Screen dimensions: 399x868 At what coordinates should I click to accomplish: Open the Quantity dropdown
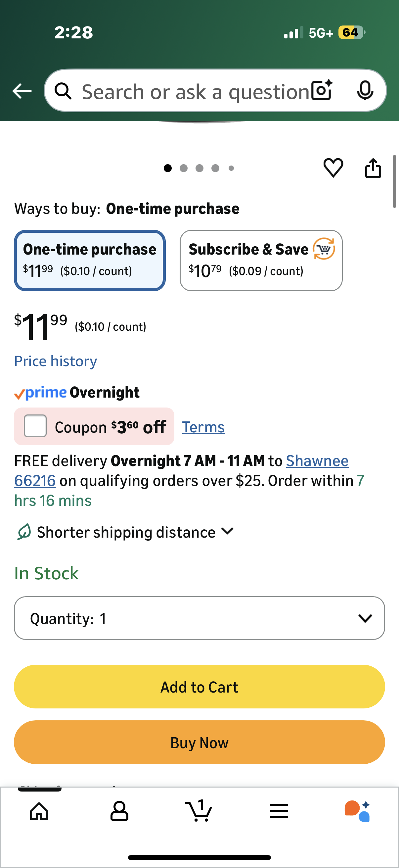(x=199, y=618)
